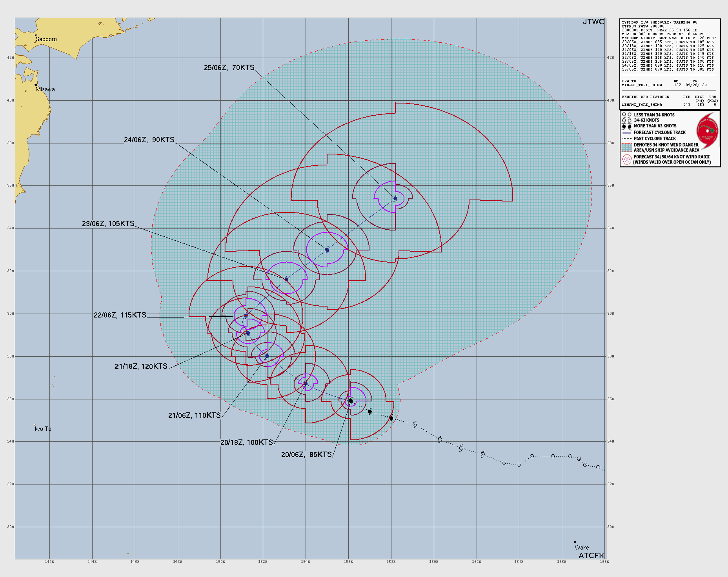728x577 pixels.
Task: Click the '22/06Z, 115KTS' forecast label
Action: pos(120,315)
